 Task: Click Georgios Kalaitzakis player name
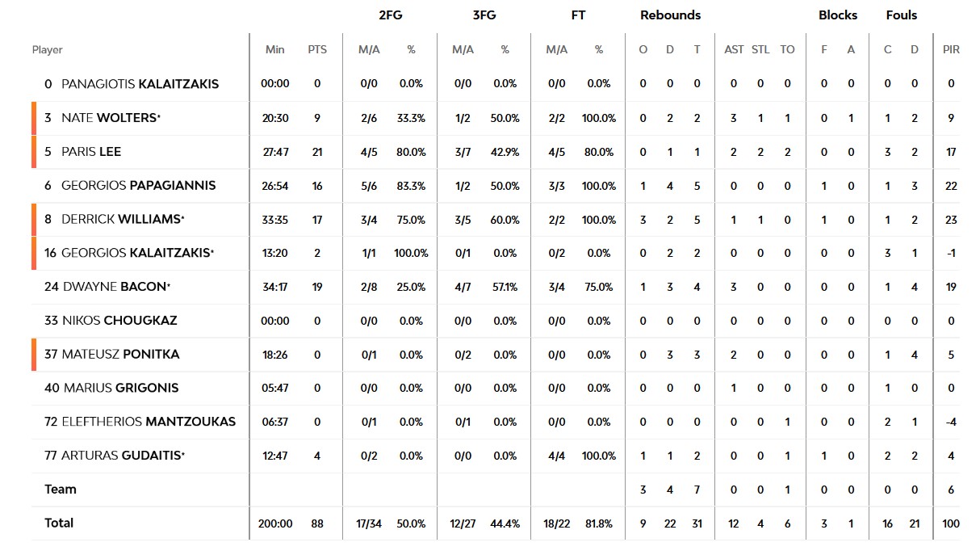pos(137,254)
